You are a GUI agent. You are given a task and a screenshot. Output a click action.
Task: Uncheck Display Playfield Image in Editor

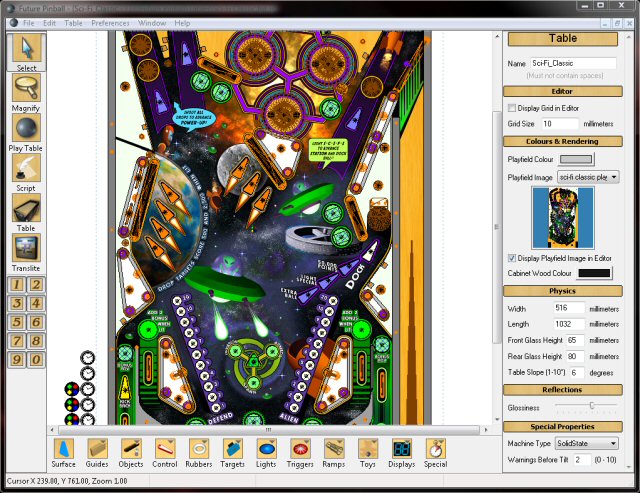pyautogui.click(x=512, y=258)
